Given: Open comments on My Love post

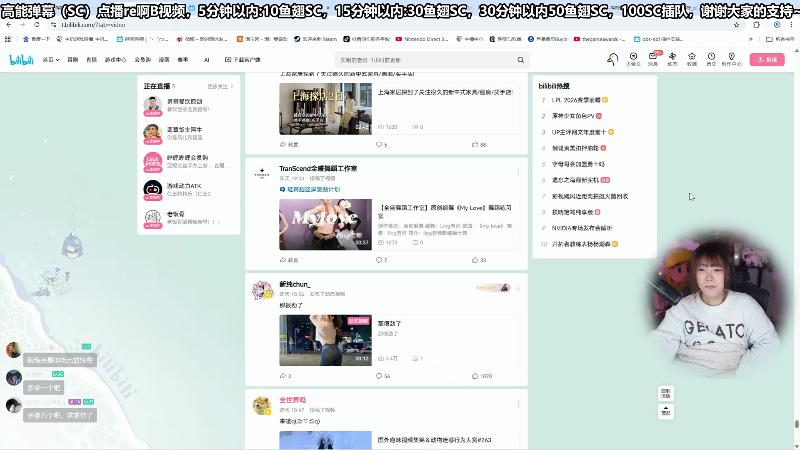Looking at the screenshot, I should 381,260.
